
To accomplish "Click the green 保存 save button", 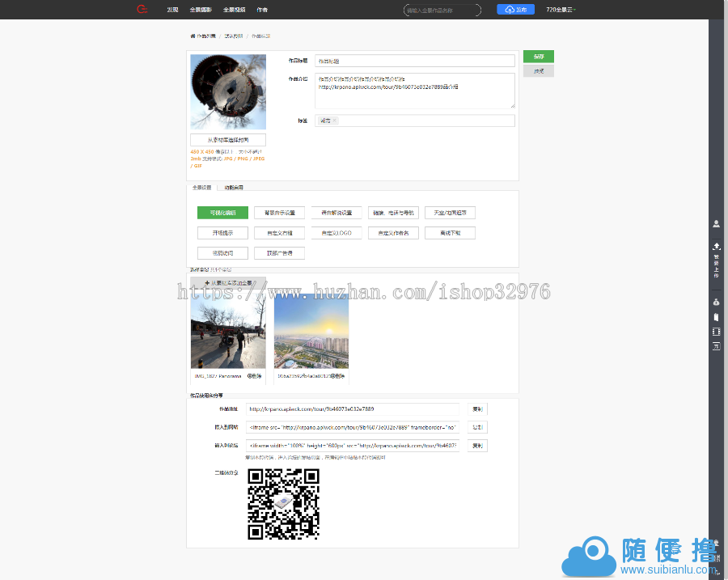I will click(539, 56).
